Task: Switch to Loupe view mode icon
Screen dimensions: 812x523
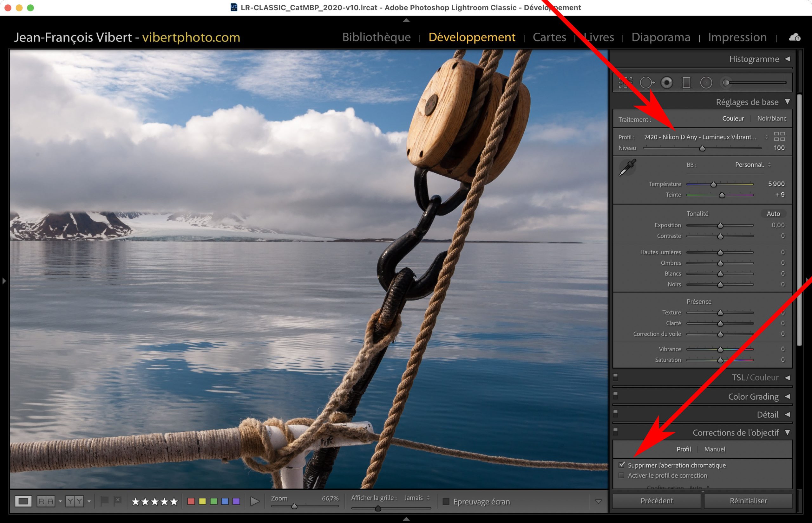Action: point(23,501)
